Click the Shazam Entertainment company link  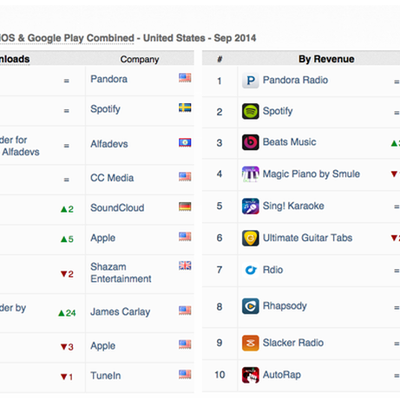coord(121,273)
